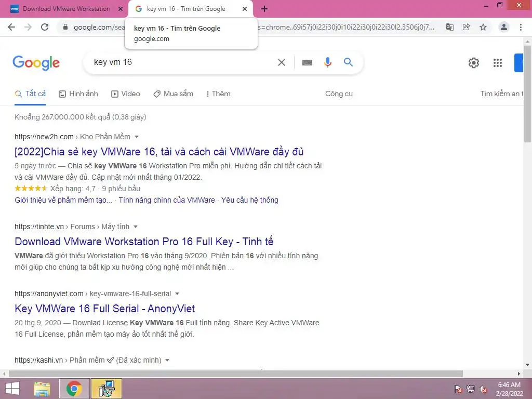The image size is (532, 399).
Task: Open the kashi.vn result dropdown arrow
Action: tap(167, 361)
